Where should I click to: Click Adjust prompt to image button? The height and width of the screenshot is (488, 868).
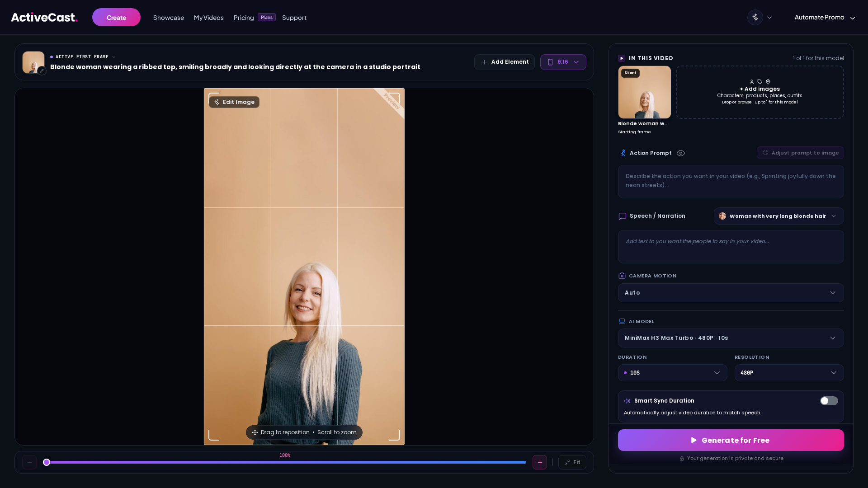800,153
